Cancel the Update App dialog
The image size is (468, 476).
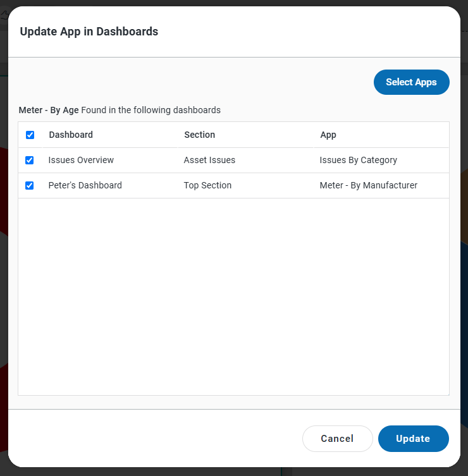[x=337, y=439]
